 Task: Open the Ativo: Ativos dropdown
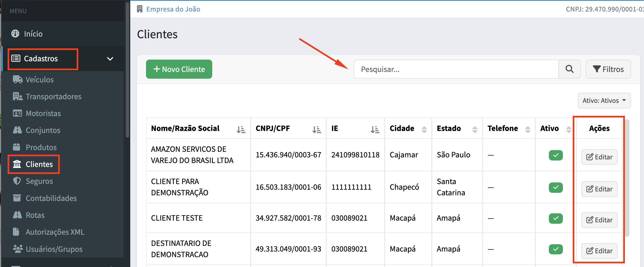click(x=604, y=101)
